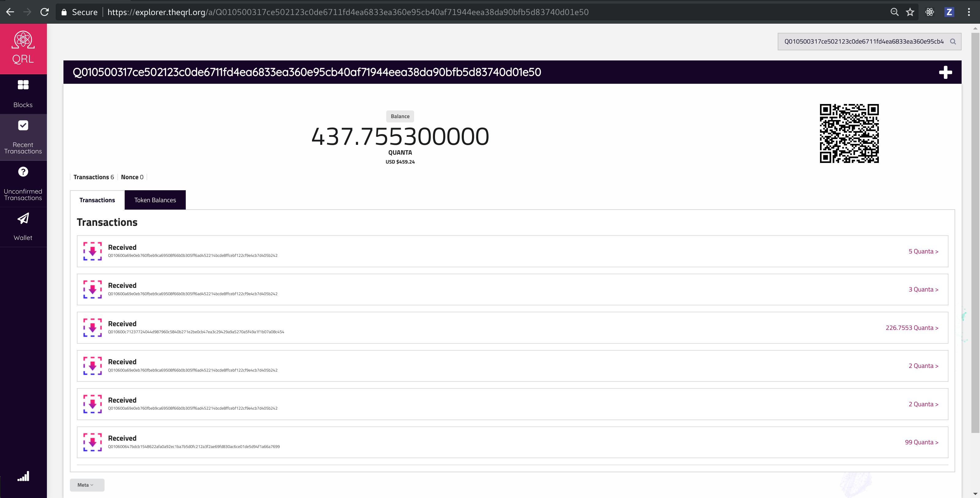Click the scrollbar down arrow
The image size is (980, 498).
tap(975, 494)
